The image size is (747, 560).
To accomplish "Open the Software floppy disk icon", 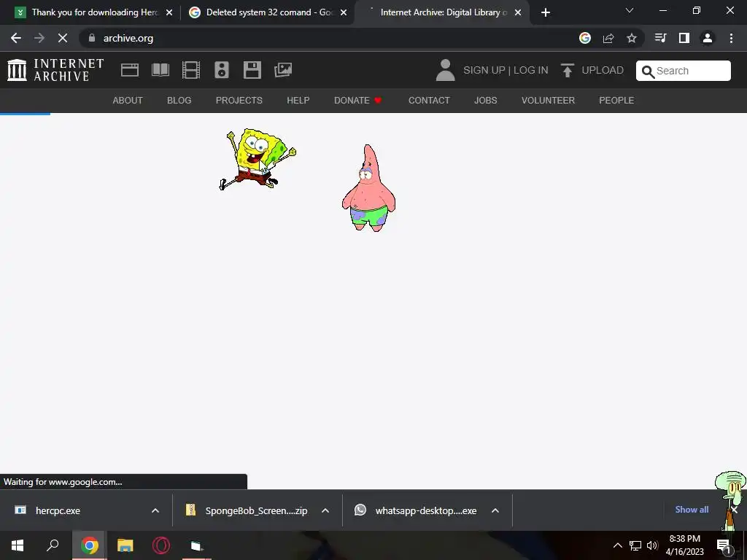I will pos(252,70).
